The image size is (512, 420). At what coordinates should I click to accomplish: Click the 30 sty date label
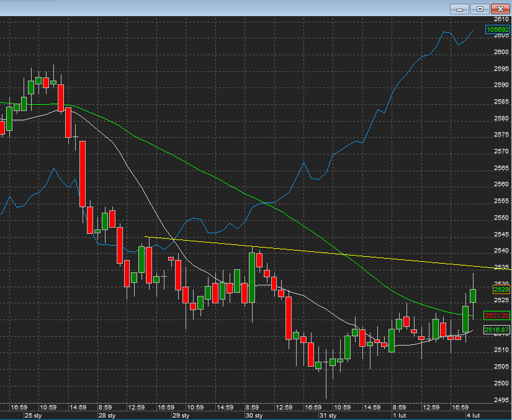(x=254, y=415)
